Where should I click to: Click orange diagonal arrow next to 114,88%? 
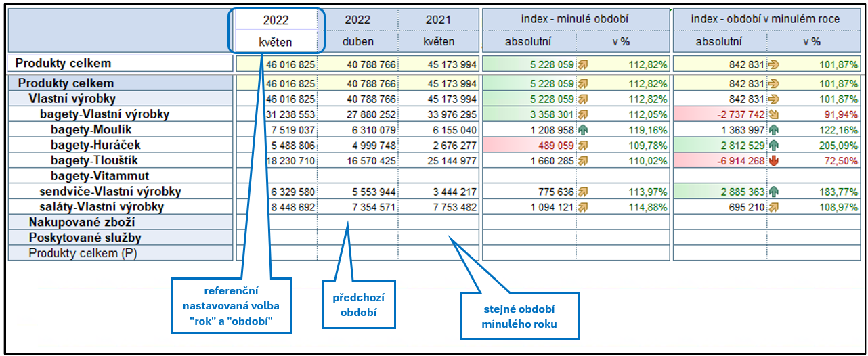[x=583, y=207]
